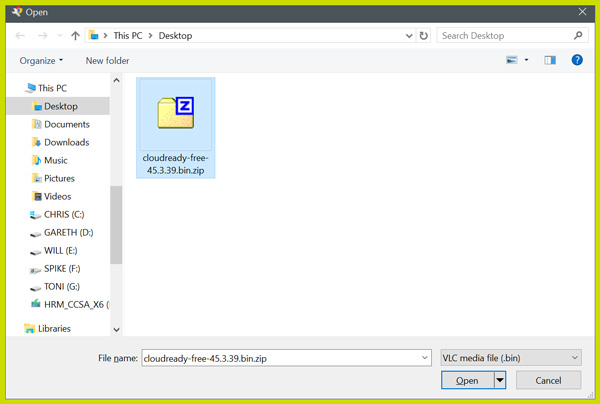Image resolution: width=600 pixels, height=404 pixels.
Task: Refresh the current folder view
Action: [423, 36]
